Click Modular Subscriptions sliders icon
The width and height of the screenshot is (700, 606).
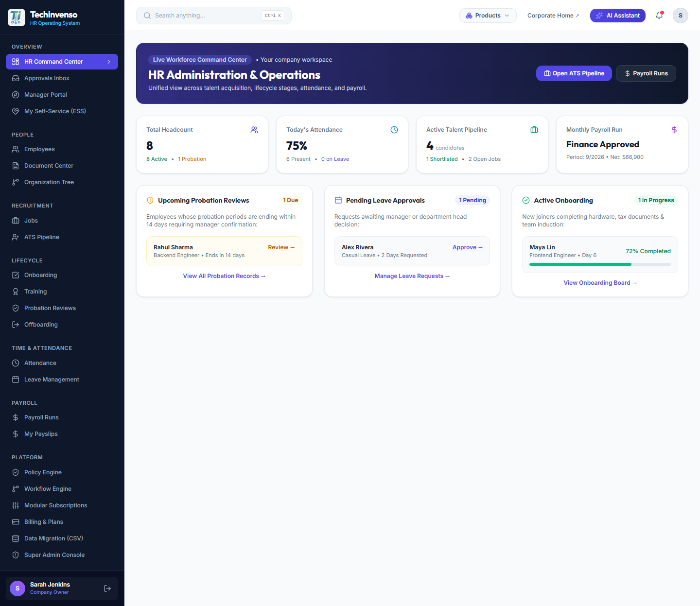tap(16, 505)
